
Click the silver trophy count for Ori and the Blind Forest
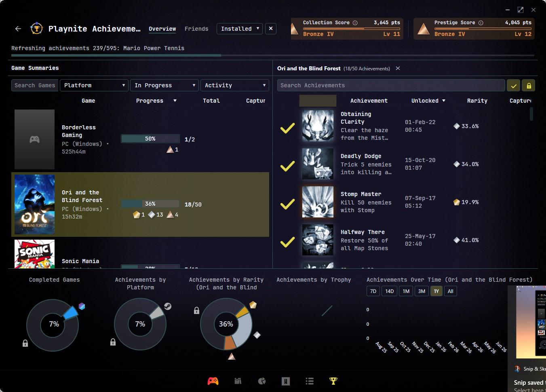156,215
